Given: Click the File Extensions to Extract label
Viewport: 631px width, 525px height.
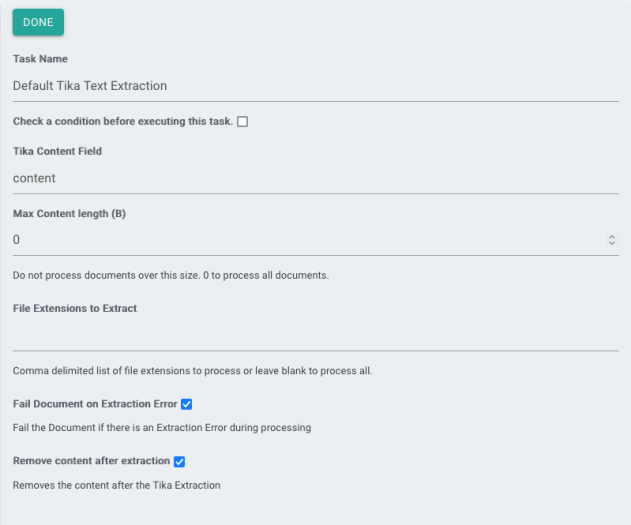Looking at the screenshot, I should pyautogui.click(x=75, y=308).
